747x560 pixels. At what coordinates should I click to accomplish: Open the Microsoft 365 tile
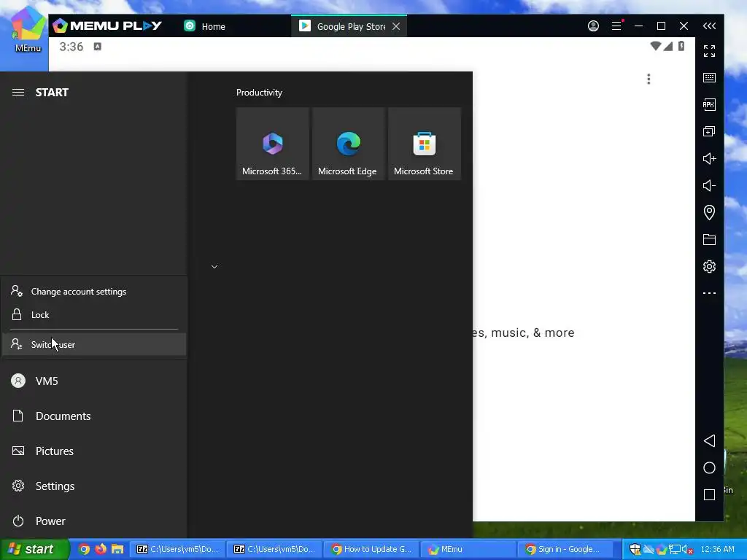click(x=273, y=144)
